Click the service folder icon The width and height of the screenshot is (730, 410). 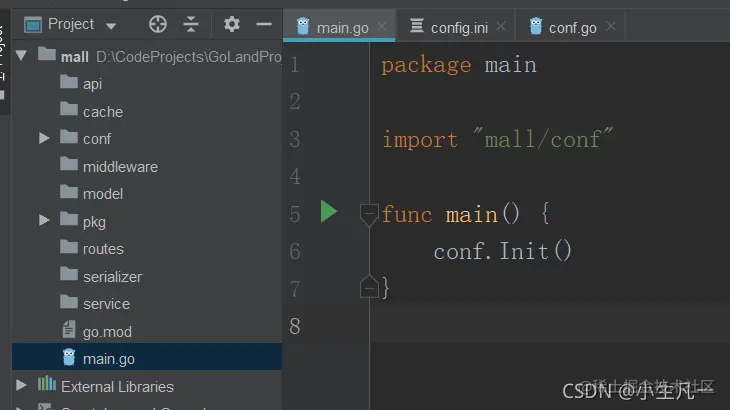point(69,302)
